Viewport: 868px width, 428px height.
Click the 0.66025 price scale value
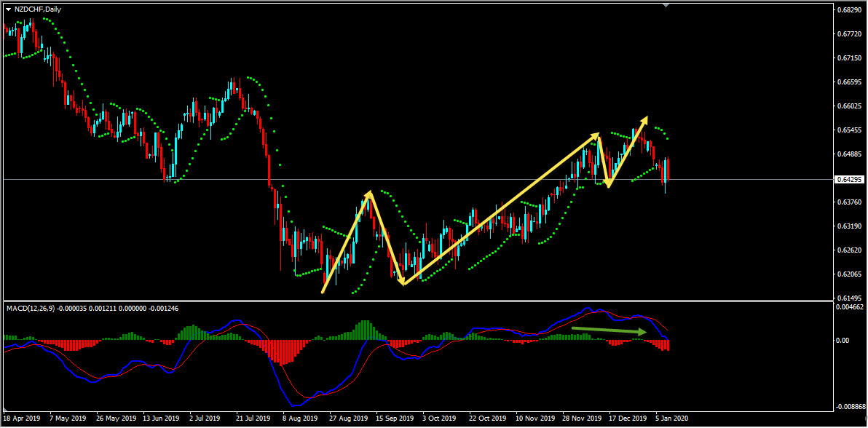[848, 106]
